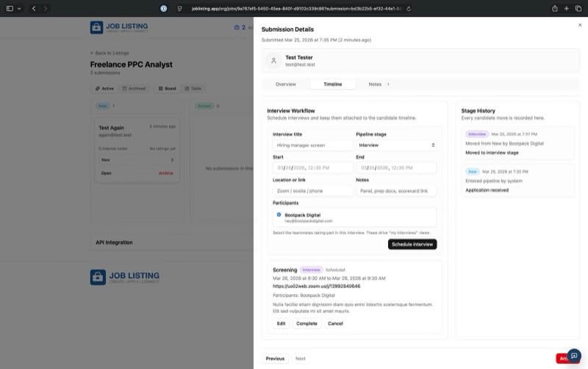Open the Overview tab
The height and width of the screenshot is (369, 588).
(286, 85)
